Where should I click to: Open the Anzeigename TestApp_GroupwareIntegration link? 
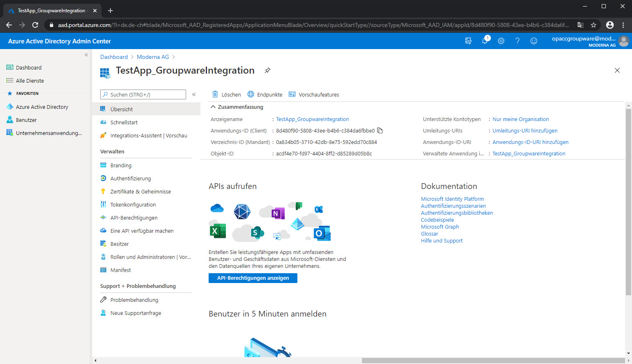coord(313,119)
